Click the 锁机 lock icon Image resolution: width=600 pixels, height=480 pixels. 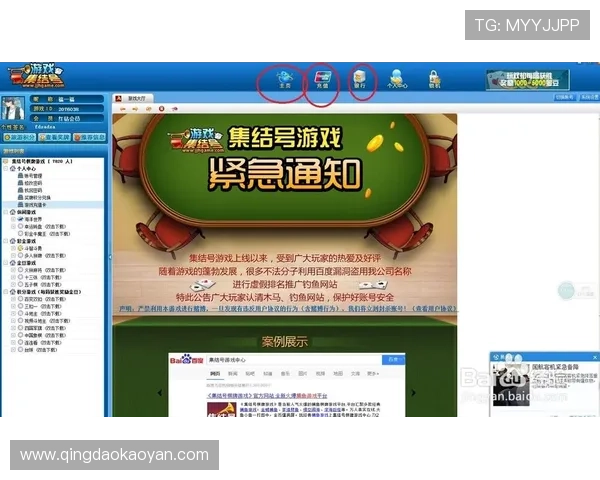[x=434, y=79]
